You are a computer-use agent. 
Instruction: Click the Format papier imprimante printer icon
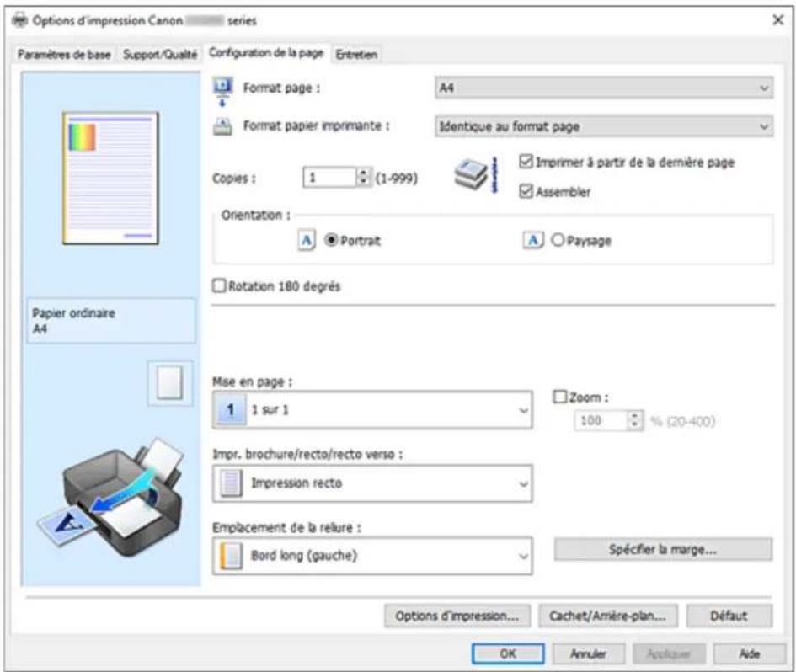[223, 125]
